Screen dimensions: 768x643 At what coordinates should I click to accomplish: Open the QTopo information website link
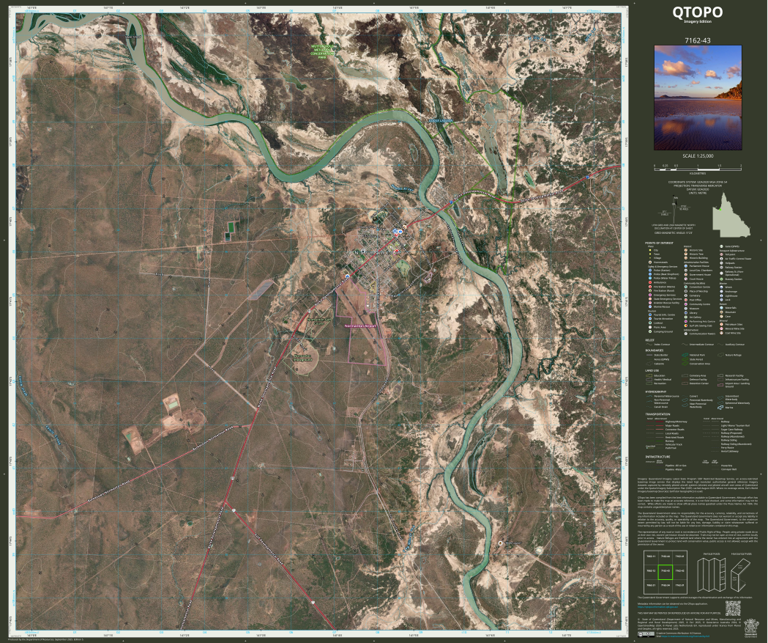coord(657,607)
